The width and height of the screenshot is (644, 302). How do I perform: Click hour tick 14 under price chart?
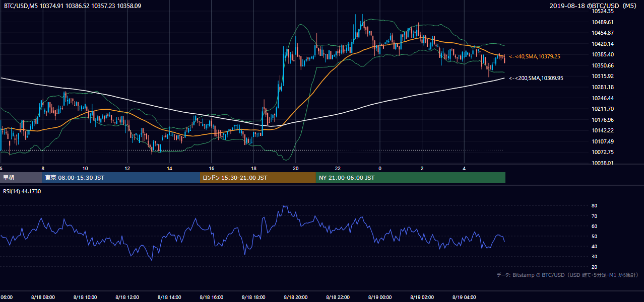pos(169,168)
